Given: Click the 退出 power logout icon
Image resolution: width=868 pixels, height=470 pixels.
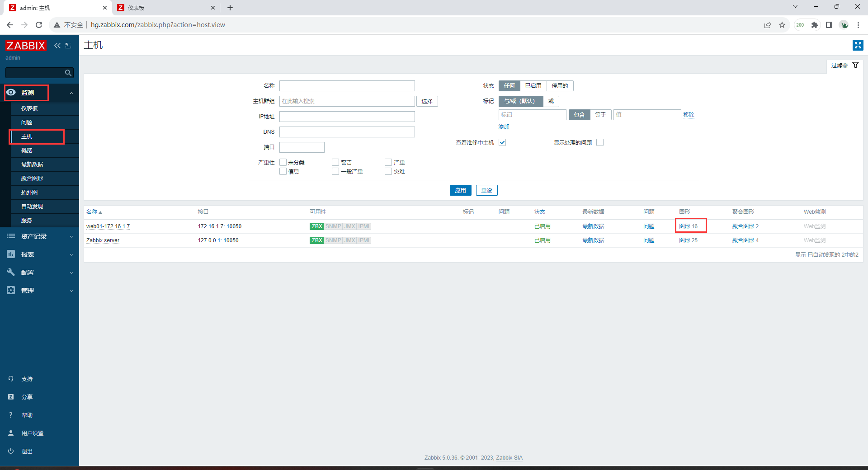Looking at the screenshot, I should pos(11,451).
